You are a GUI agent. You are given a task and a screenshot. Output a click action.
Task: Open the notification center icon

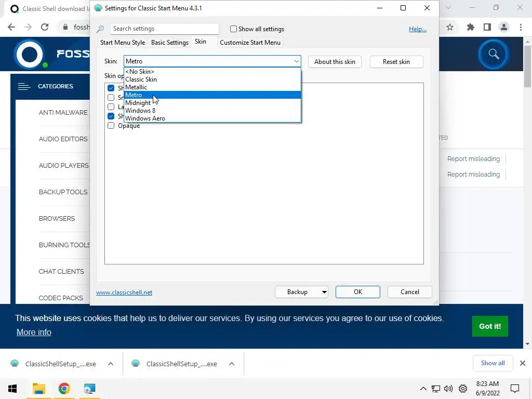point(515,389)
